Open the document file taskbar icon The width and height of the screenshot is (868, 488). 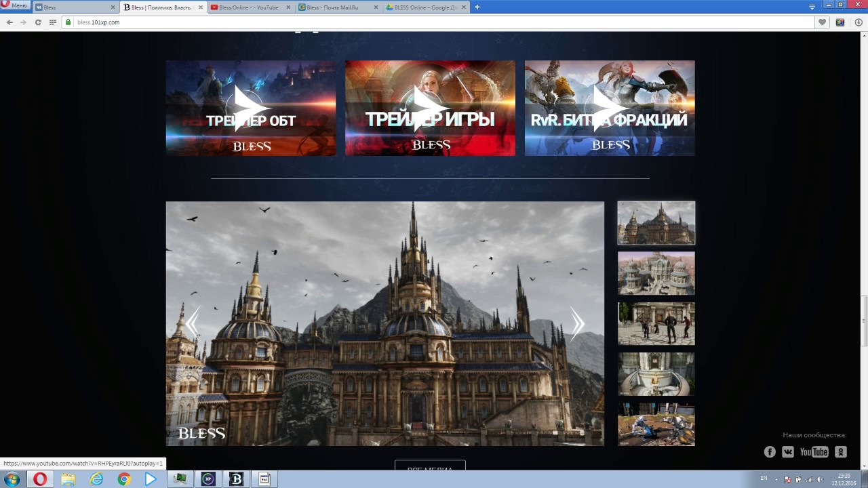pos(264,479)
